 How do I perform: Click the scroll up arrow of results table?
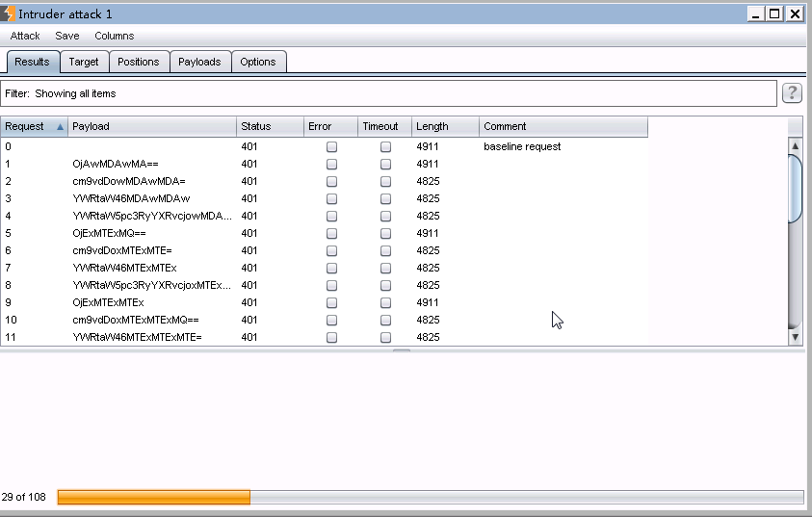(x=795, y=146)
